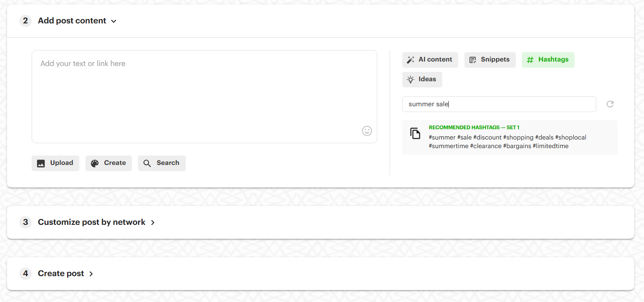Search for media with Search button

click(162, 163)
